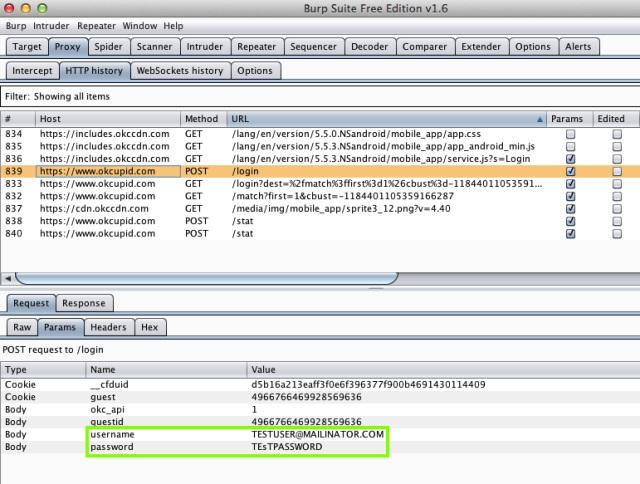Switch to WebSockets history tab
Image resolution: width=640 pixels, height=484 pixels.
coord(180,71)
